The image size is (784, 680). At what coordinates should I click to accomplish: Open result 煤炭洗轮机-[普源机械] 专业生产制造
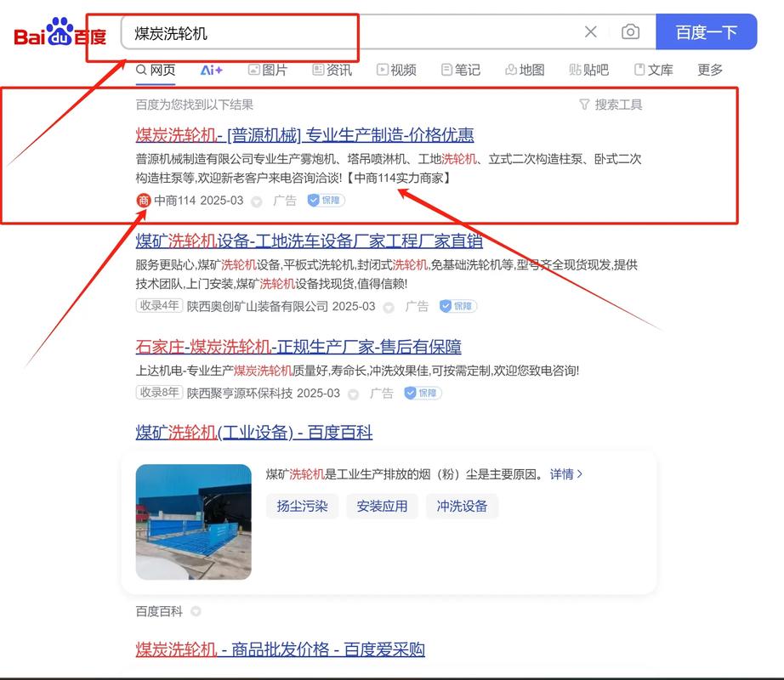[304, 135]
